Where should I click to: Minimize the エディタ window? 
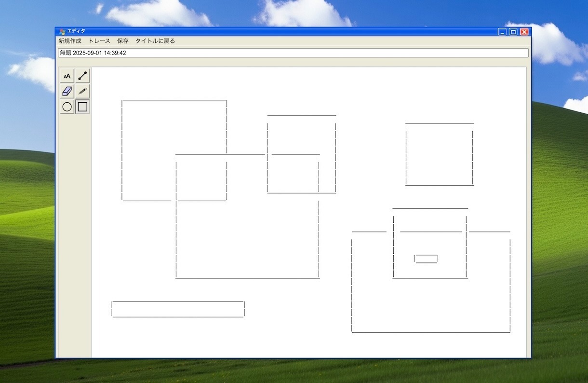click(x=502, y=32)
